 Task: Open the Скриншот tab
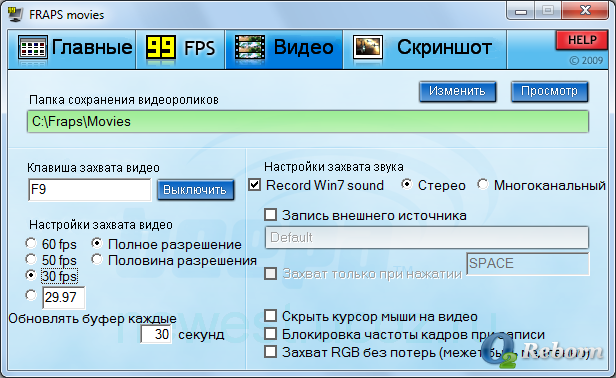coord(425,50)
